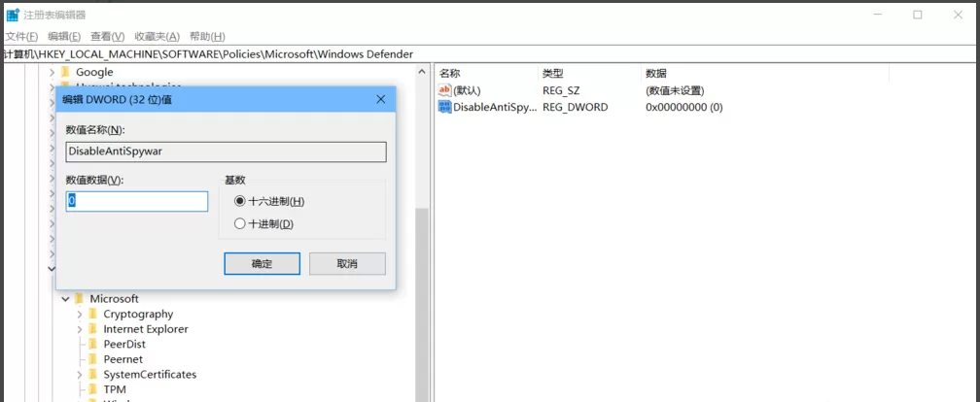Select the (默认) value name
The image size is (980, 402).
[467, 91]
